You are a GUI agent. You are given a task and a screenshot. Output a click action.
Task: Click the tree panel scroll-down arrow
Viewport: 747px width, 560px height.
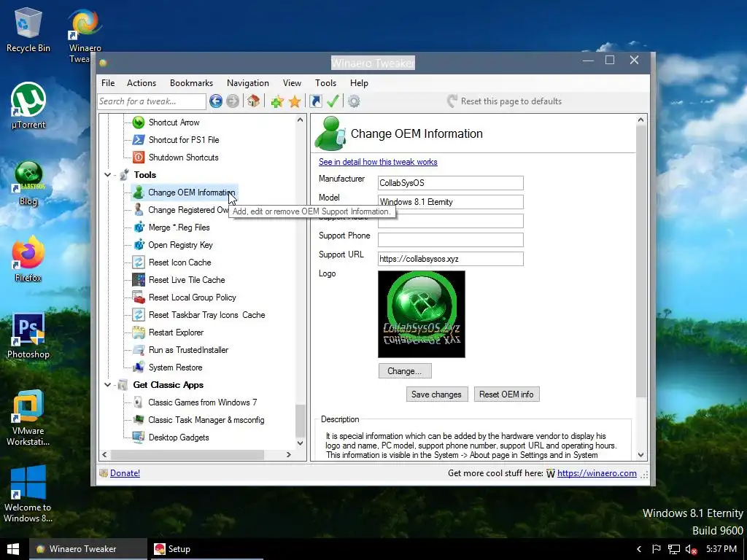click(300, 443)
